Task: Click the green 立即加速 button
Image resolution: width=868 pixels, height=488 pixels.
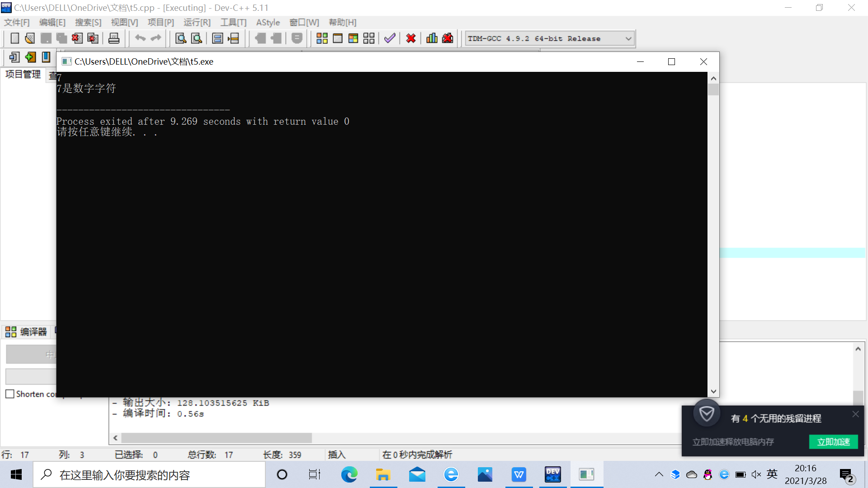Action: click(833, 441)
